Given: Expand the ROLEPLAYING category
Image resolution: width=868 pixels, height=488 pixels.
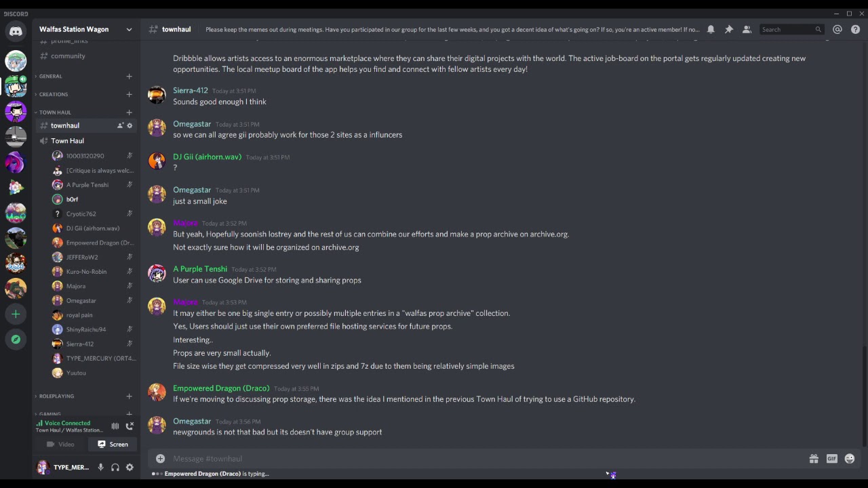Looking at the screenshot, I should pos(56,396).
